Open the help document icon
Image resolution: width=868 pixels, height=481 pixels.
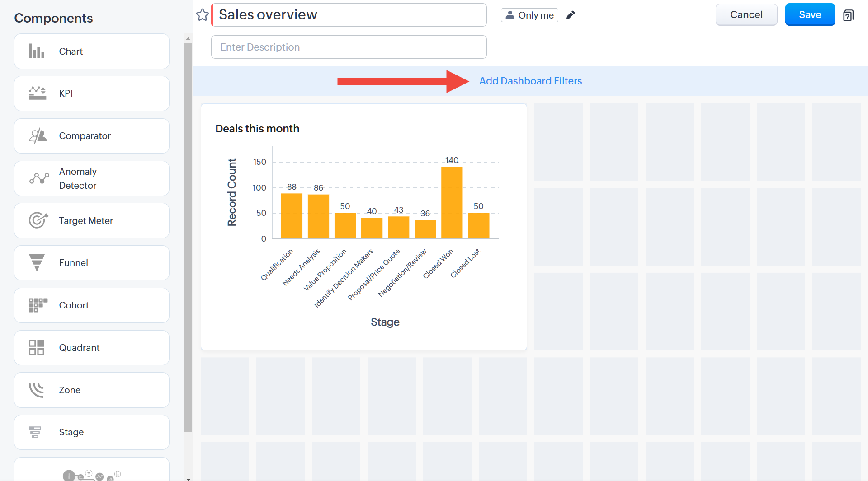848,15
